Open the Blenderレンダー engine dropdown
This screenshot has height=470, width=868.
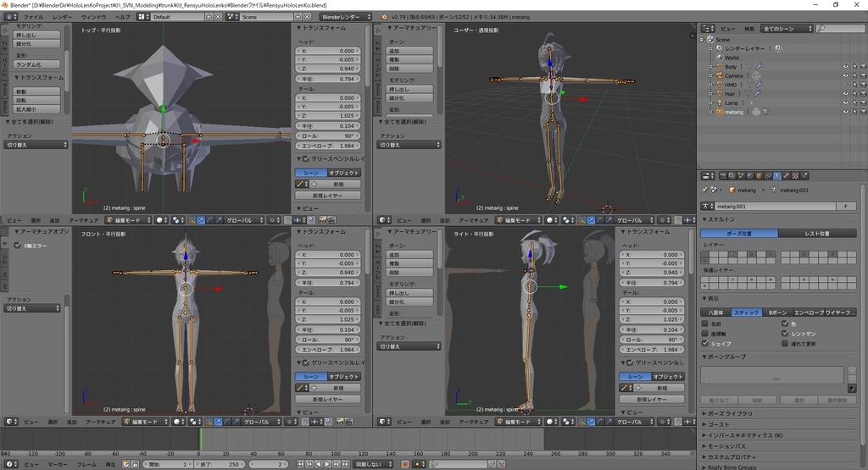pos(347,17)
